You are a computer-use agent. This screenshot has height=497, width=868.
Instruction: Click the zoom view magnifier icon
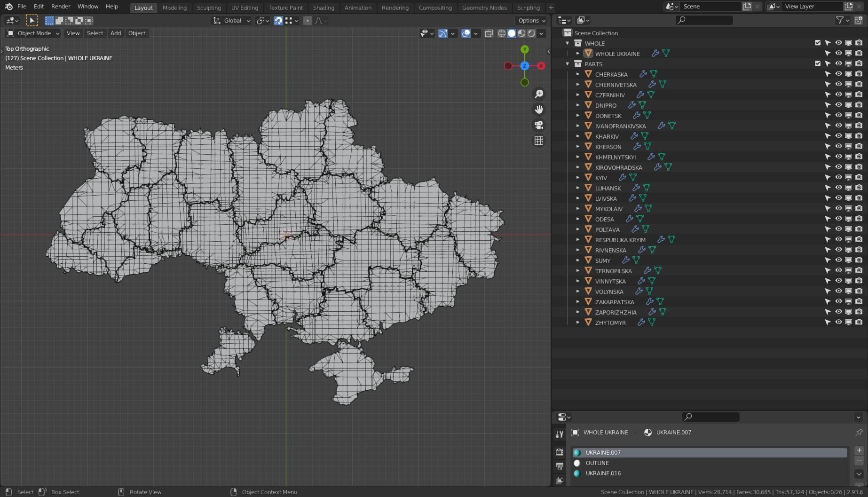coord(539,94)
